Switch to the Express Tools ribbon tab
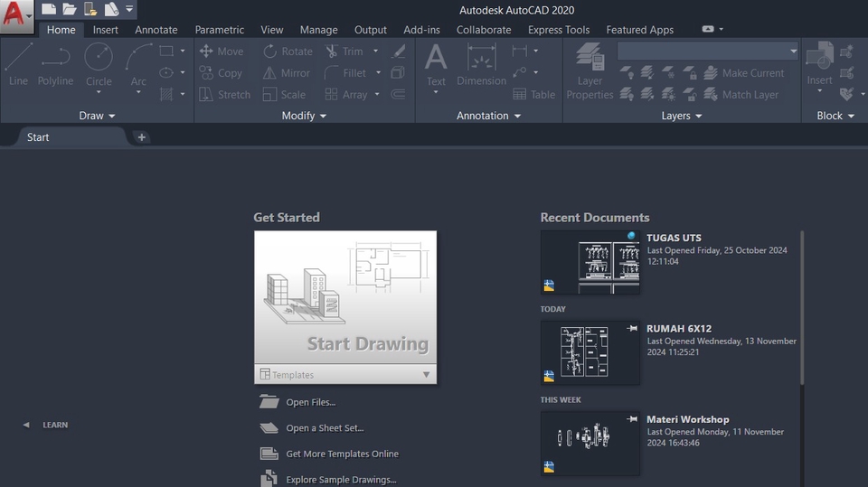This screenshot has height=487, width=868. (559, 30)
